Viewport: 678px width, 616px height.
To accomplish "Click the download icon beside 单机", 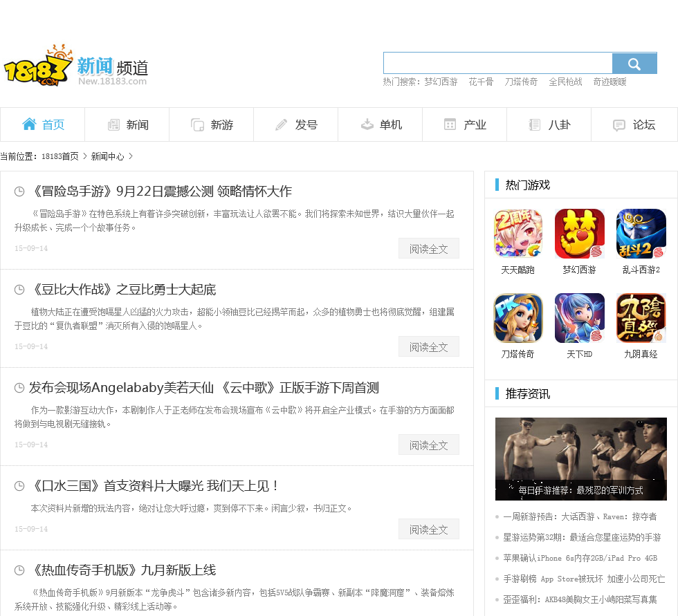I will coord(367,124).
